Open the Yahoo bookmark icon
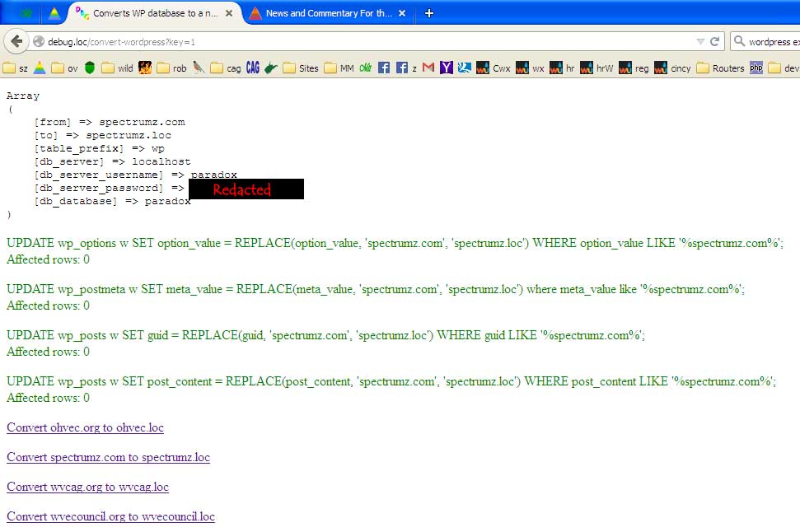 (x=446, y=68)
